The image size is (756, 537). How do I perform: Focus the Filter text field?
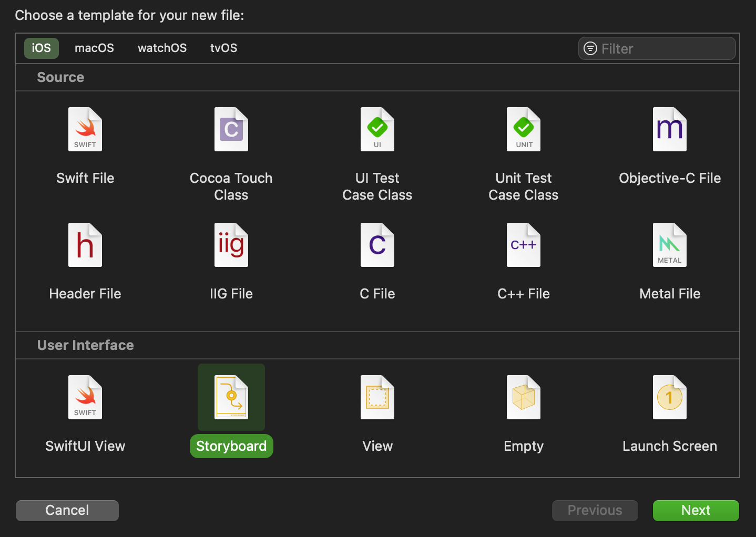tap(657, 48)
